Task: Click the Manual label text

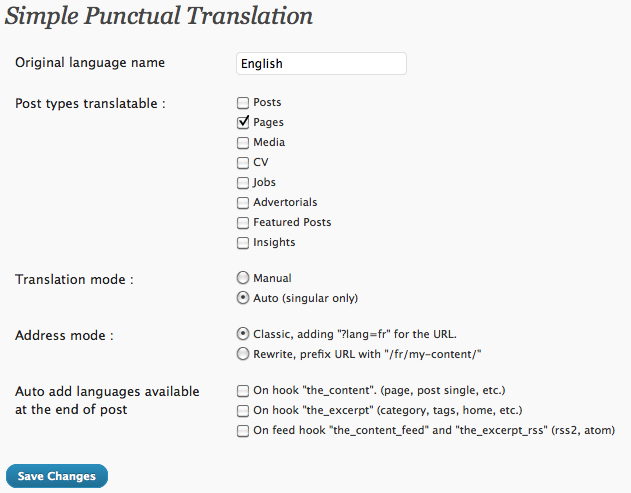Action: click(x=272, y=278)
